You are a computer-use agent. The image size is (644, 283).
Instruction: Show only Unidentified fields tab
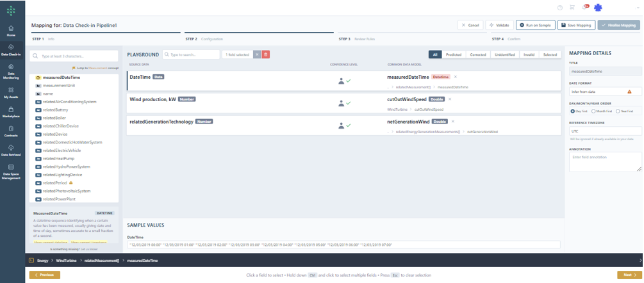[504, 55]
